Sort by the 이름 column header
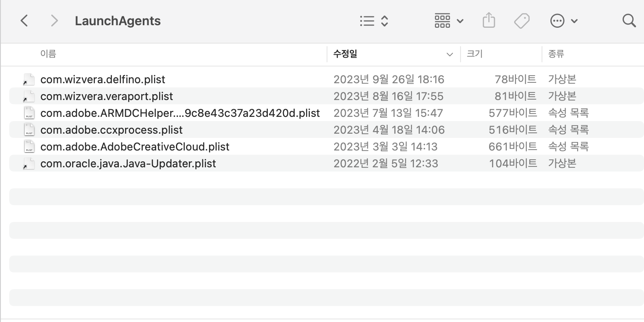Image resolution: width=644 pixels, height=322 pixels. [48, 54]
